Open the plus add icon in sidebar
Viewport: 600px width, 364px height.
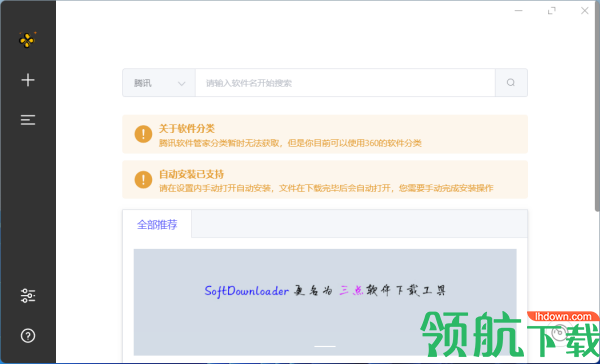28,80
